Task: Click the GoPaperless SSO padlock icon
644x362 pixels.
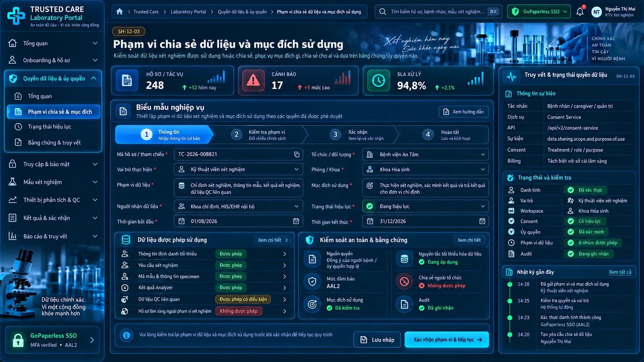Action: pyautogui.click(x=18, y=340)
